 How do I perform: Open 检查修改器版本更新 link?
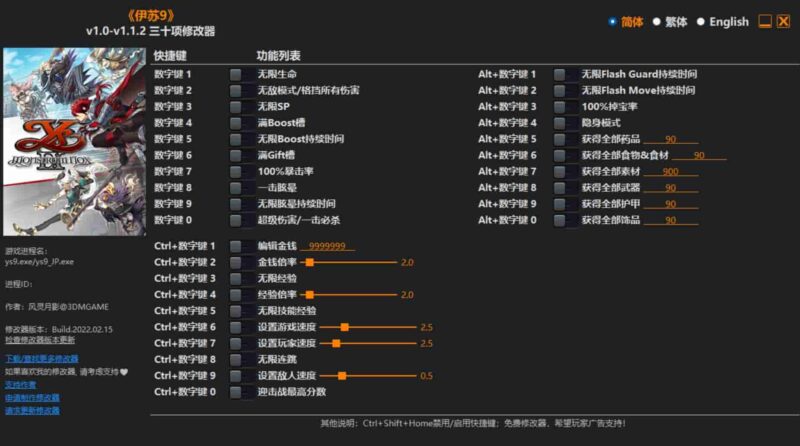40,340
